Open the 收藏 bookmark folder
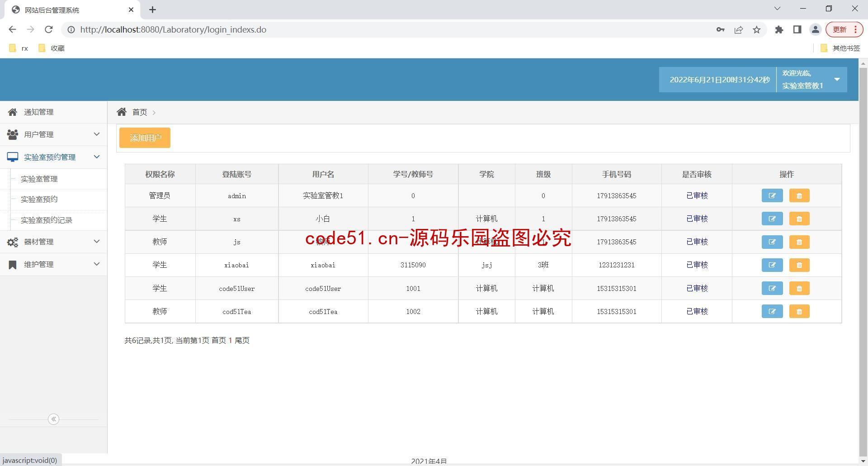This screenshot has width=868, height=466. [52, 48]
